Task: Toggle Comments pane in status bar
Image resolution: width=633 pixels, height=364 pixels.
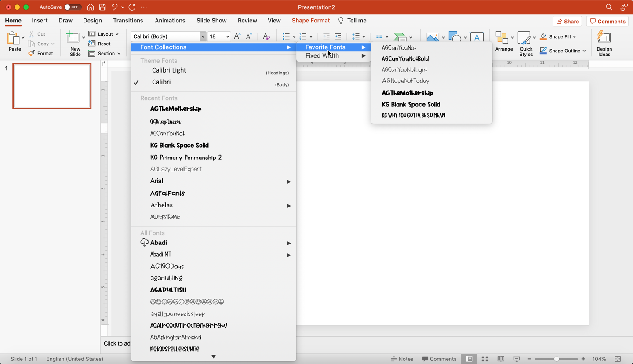Action: (x=439, y=359)
